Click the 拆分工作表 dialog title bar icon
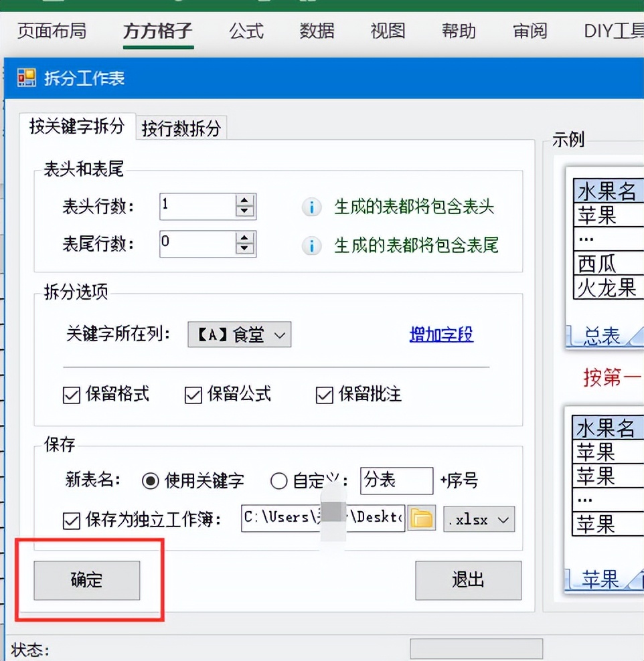The height and width of the screenshot is (661, 644). tap(27, 78)
